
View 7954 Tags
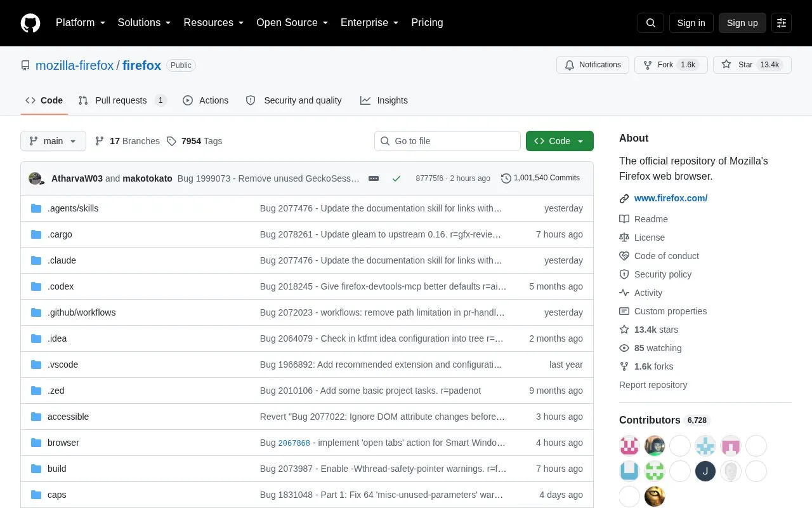coord(195,141)
